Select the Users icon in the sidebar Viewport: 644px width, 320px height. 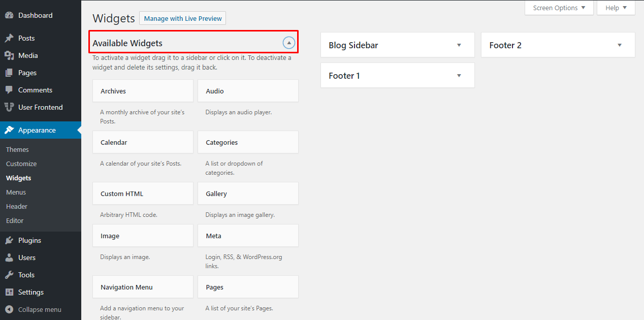pyautogui.click(x=11, y=257)
